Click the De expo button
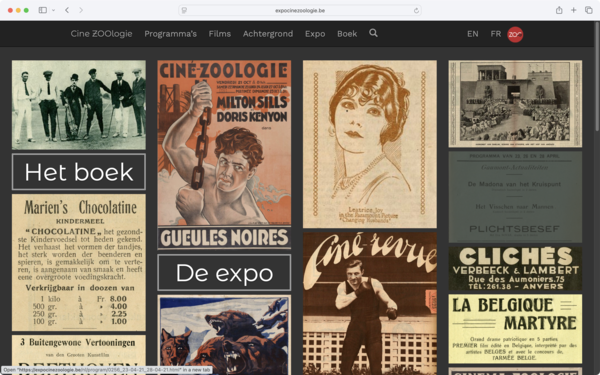The image size is (600, 375). [x=224, y=272]
